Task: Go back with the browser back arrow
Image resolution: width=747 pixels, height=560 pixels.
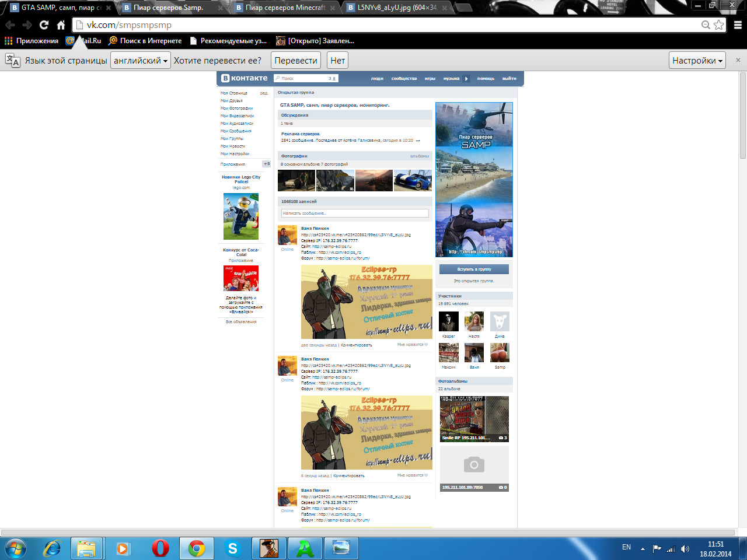Action: click(x=10, y=25)
